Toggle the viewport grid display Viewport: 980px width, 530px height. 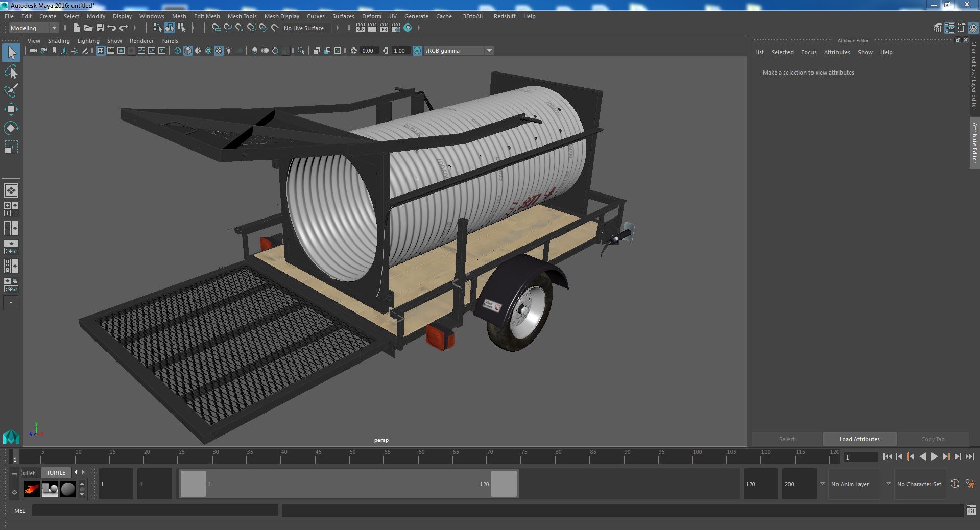(101, 51)
